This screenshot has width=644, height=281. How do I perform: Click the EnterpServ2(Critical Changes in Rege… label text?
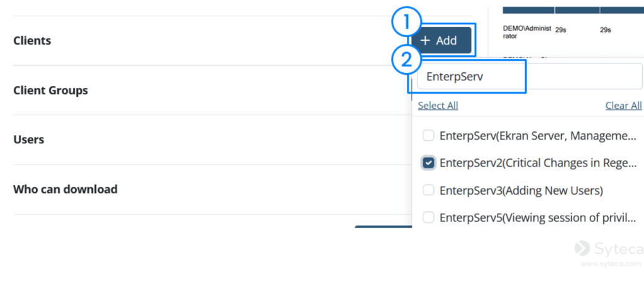point(538,163)
